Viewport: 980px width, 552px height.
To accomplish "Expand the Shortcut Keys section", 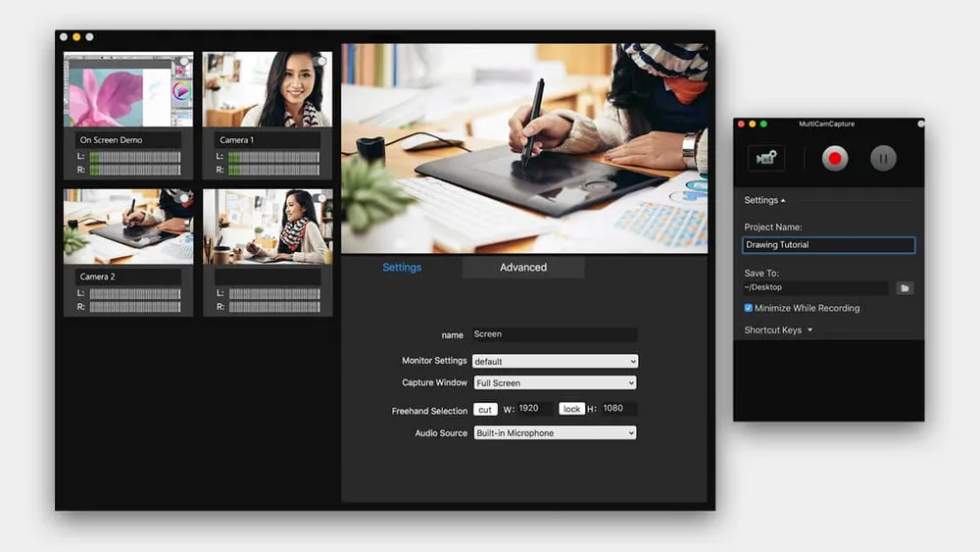I will [x=778, y=330].
